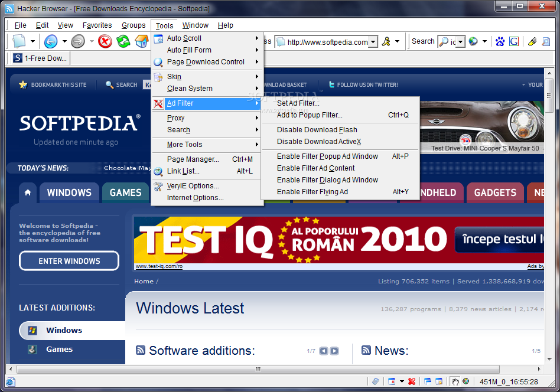Select the WINDOWS category tab

pos(69,193)
